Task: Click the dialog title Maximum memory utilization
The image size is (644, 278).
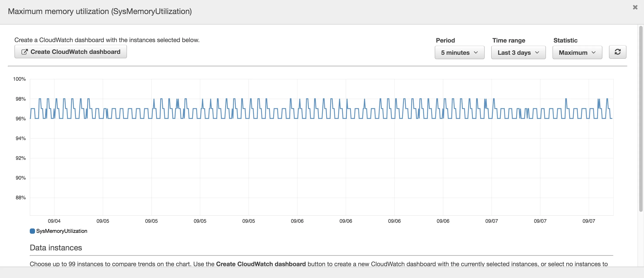Action: click(x=100, y=11)
